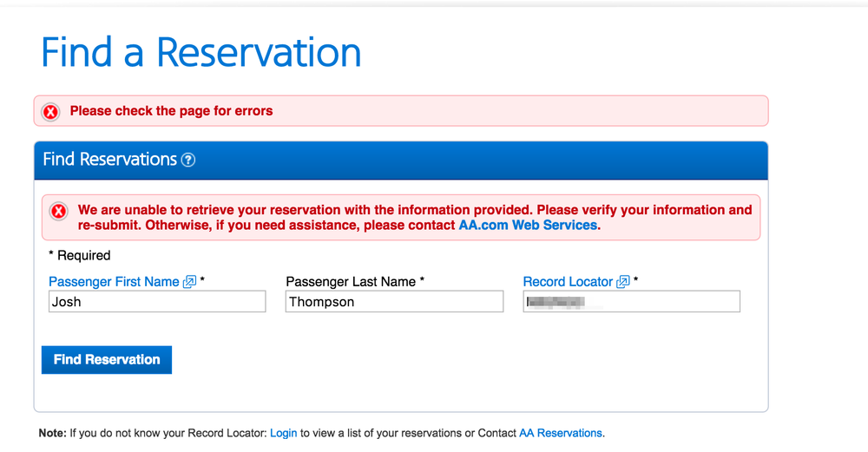Open the AA.com Web Services link
The height and width of the screenshot is (452, 868).
[x=528, y=226]
